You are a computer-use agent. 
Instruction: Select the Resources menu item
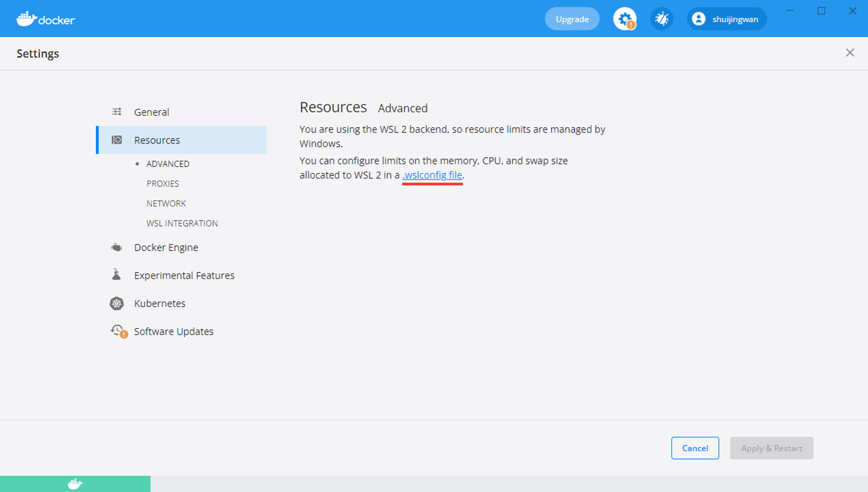pos(156,140)
